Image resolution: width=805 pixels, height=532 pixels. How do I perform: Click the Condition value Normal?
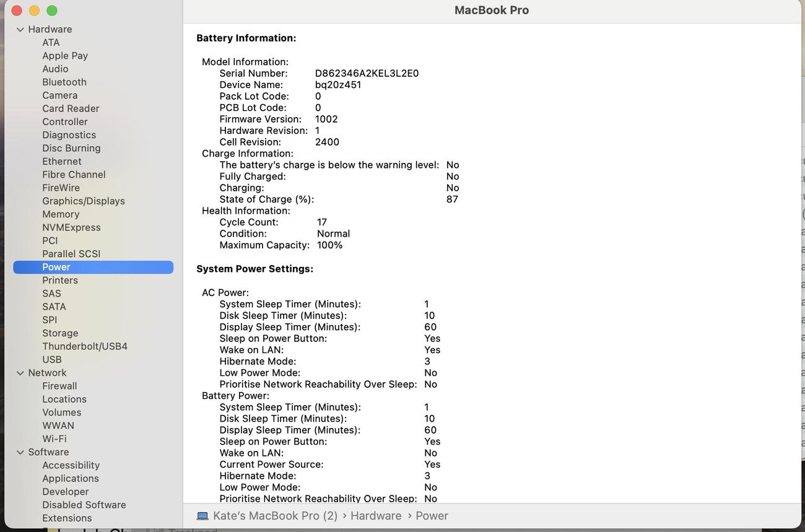333,233
